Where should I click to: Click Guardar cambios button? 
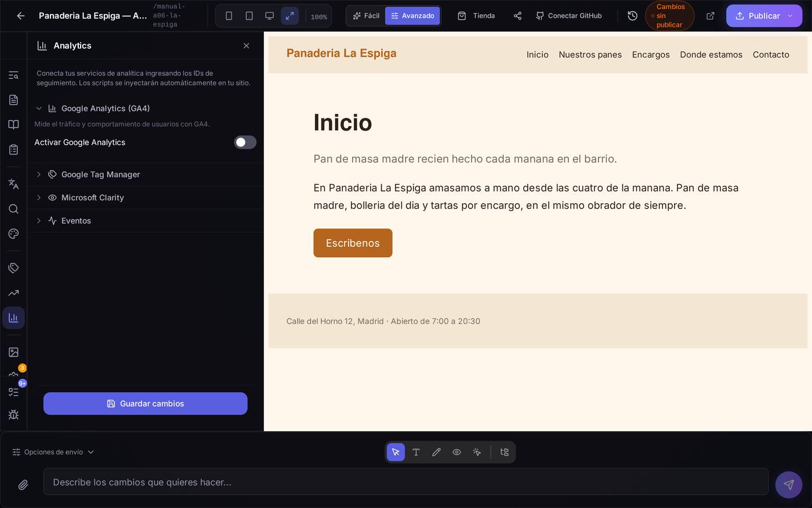pyautogui.click(x=146, y=403)
